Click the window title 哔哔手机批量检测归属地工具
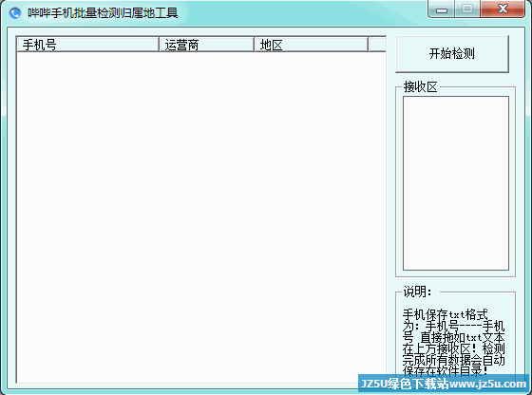The image size is (532, 395). click(x=103, y=13)
